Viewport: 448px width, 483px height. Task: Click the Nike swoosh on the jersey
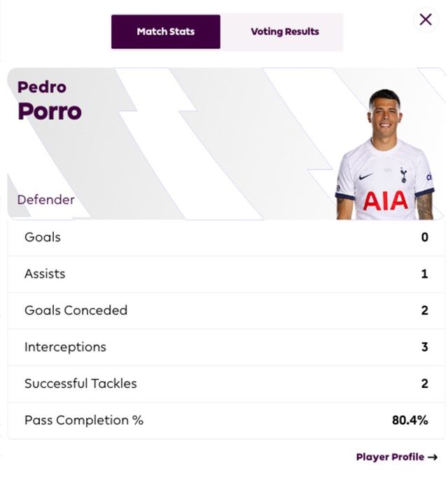(366, 177)
